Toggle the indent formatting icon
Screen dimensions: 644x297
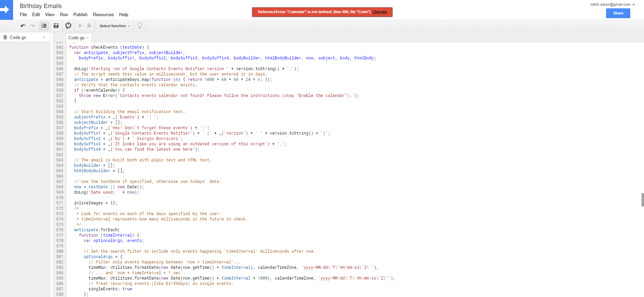(44, 26)
